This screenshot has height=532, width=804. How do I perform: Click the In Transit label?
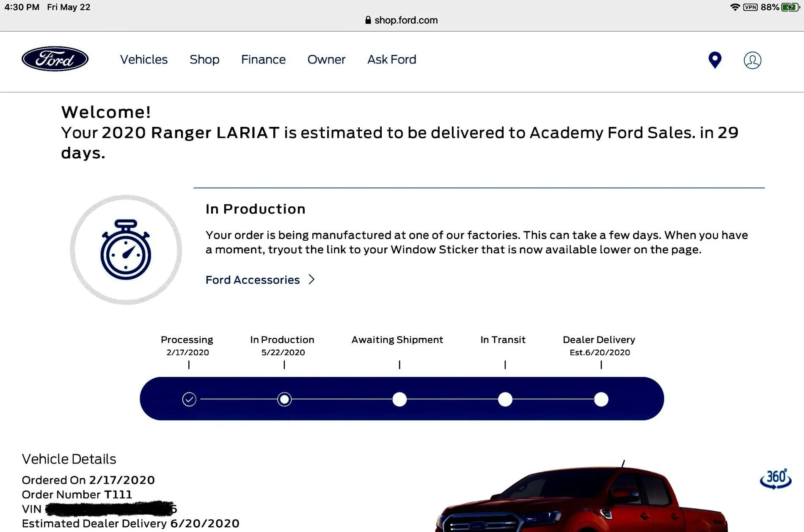tap(503, 340)
